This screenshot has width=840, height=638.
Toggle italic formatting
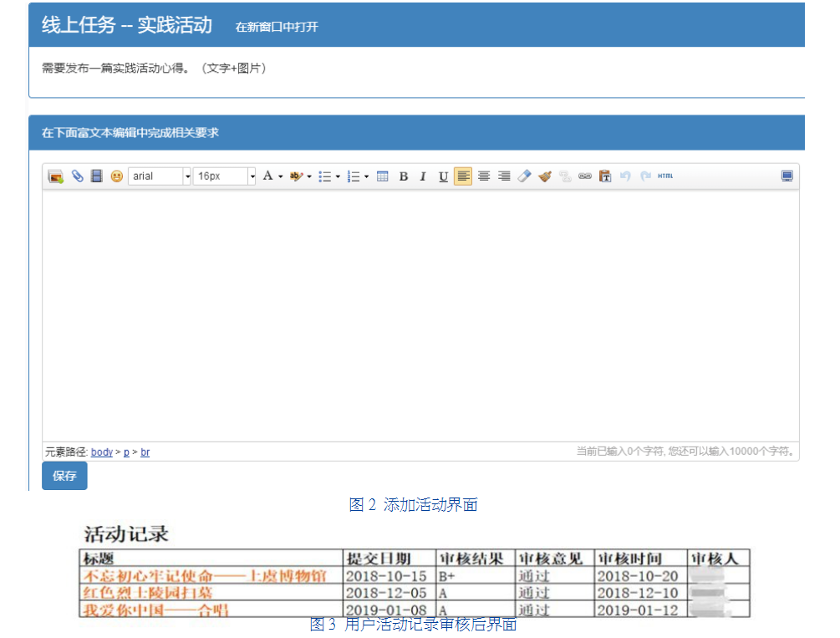pos(423,176)
